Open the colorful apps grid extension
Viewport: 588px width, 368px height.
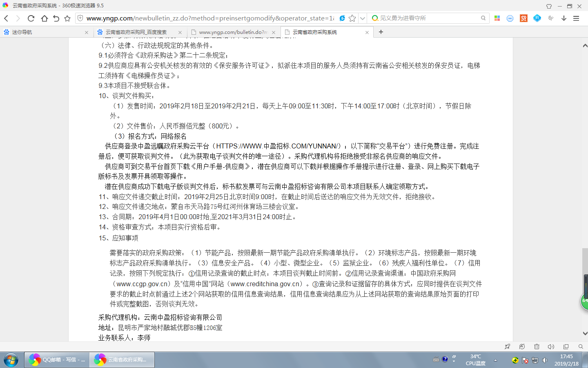click(x=497, y=18)
